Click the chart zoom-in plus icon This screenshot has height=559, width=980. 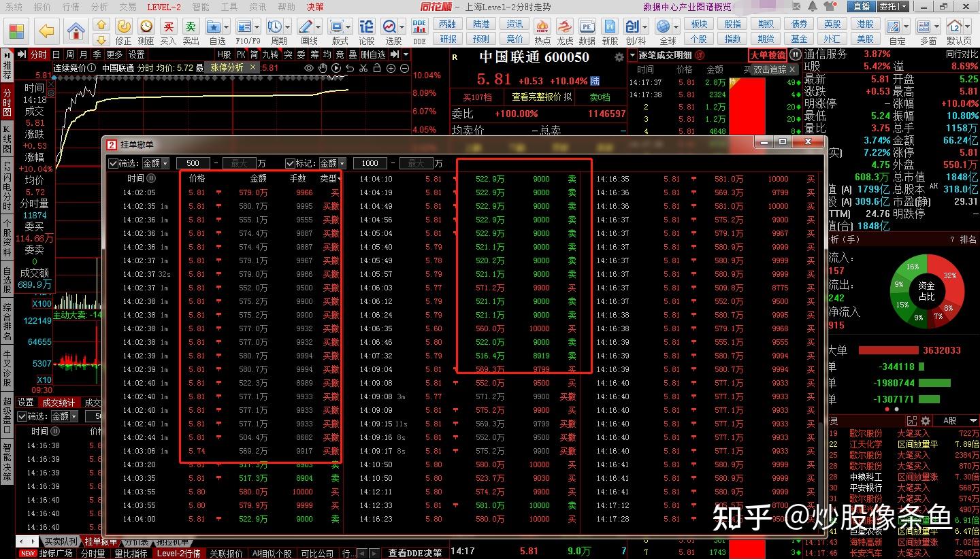click(391, 68)
